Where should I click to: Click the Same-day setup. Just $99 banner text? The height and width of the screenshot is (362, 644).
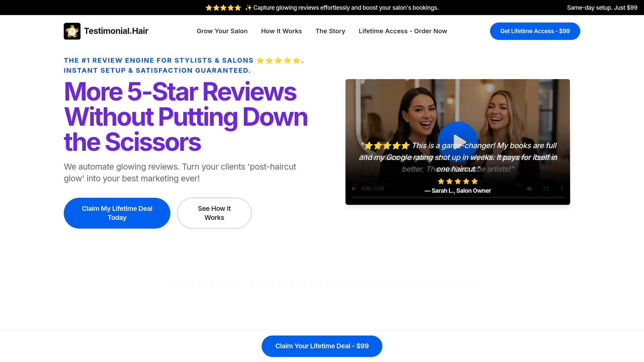[602, 8]
